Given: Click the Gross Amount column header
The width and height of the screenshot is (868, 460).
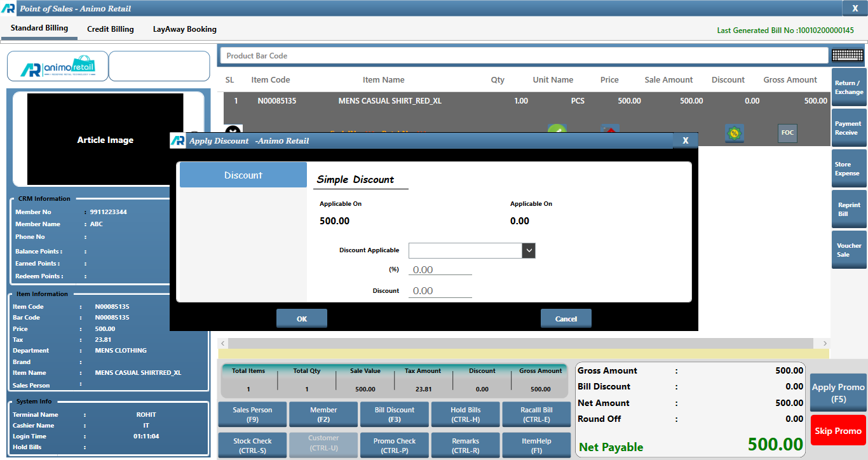Looking at the screenshot, I should 790,80.
